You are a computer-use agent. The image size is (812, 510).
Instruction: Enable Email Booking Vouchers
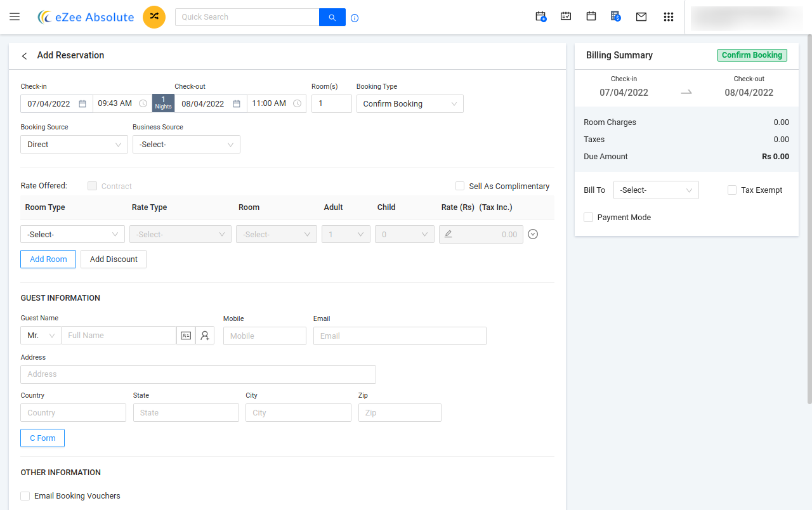(25, 495)
